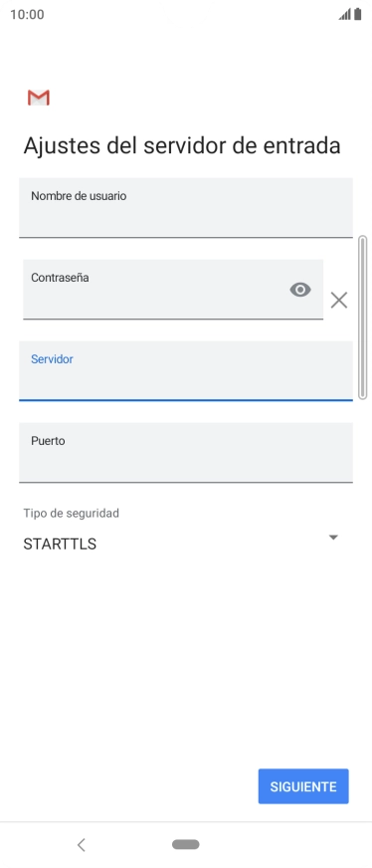This screenshot has width=372, height=868.
Task: Show password with the eye icon
Action: [x=300, y=290]
